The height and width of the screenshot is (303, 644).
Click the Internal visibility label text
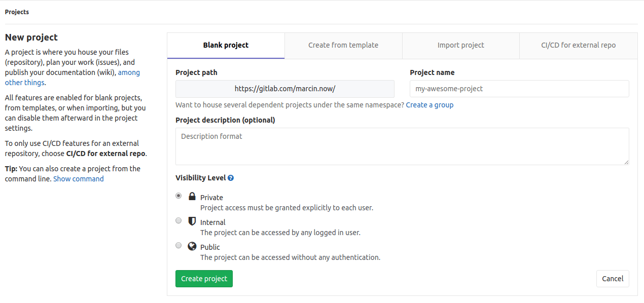pyautogui.click(x=213, y=222)
